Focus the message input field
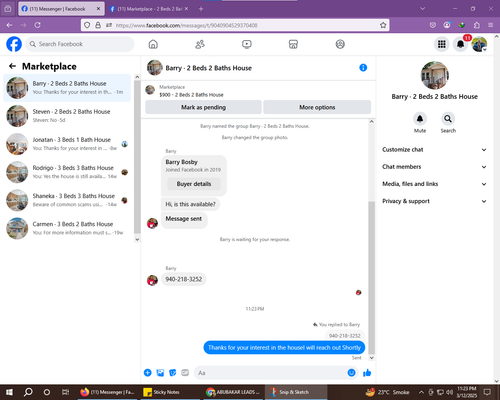 [x=276, y=373]
